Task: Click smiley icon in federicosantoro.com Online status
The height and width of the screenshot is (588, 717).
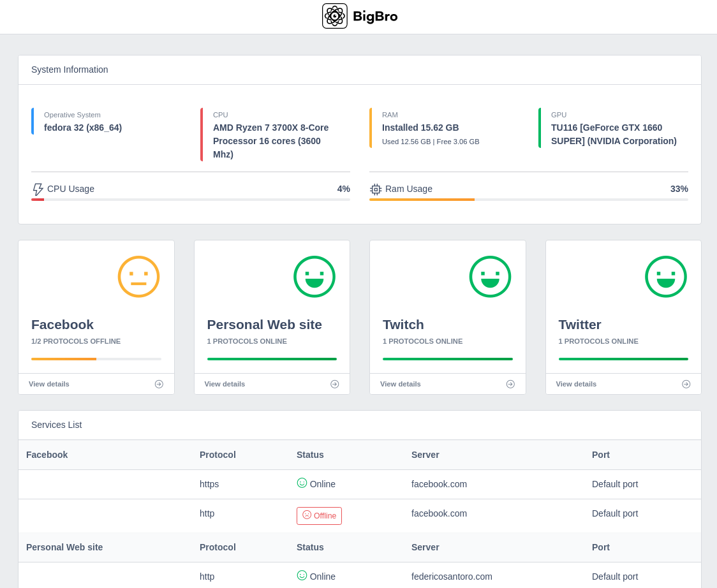Action: [302, 575]
